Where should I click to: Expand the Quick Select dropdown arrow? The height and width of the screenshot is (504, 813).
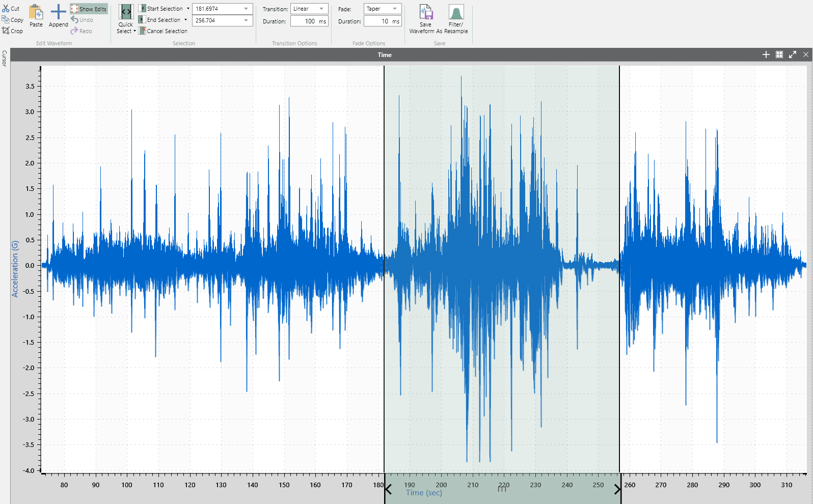click(134, 31)
